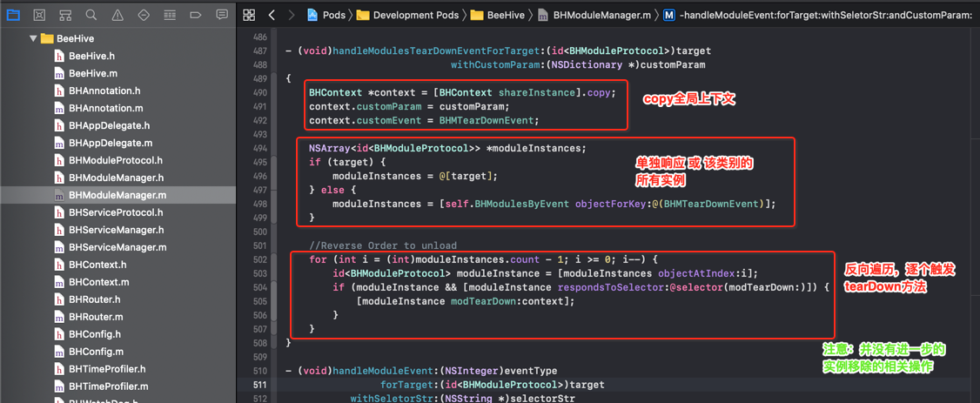Click the code-folding ribbon beside line 495
980x403 pixels.
click(x=273, y=163)
